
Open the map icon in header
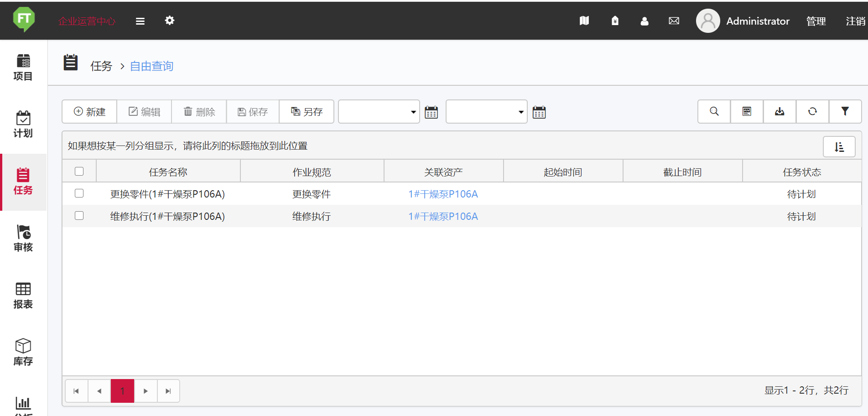point(584,21)
